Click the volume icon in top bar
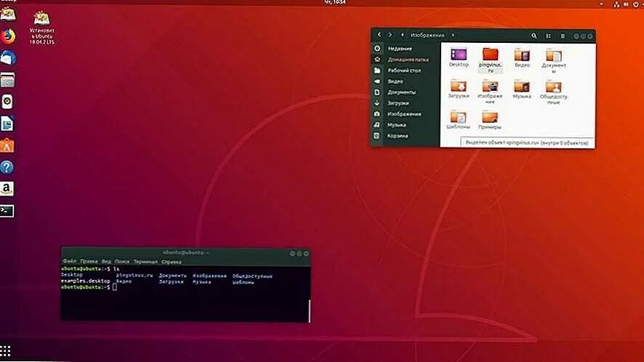Screen dimensions: 644x362 [x=626, y=4]
